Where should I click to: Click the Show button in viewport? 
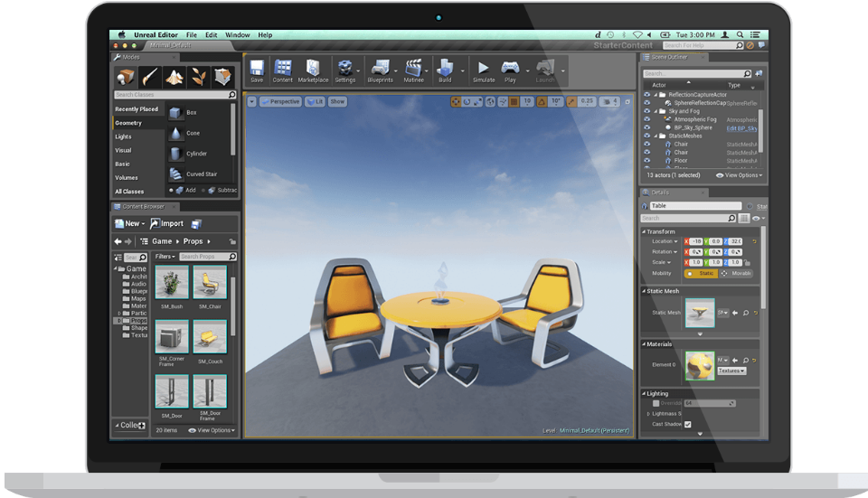point(337,102)
